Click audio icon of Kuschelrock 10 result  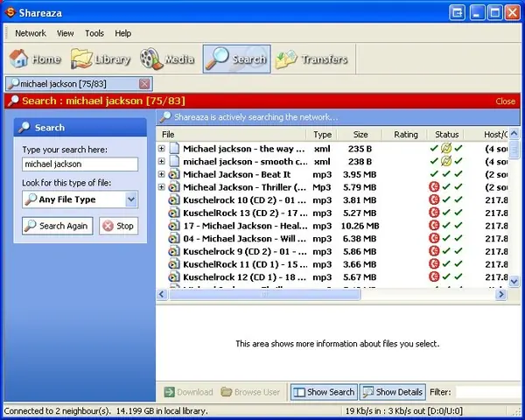click(174, 200)
